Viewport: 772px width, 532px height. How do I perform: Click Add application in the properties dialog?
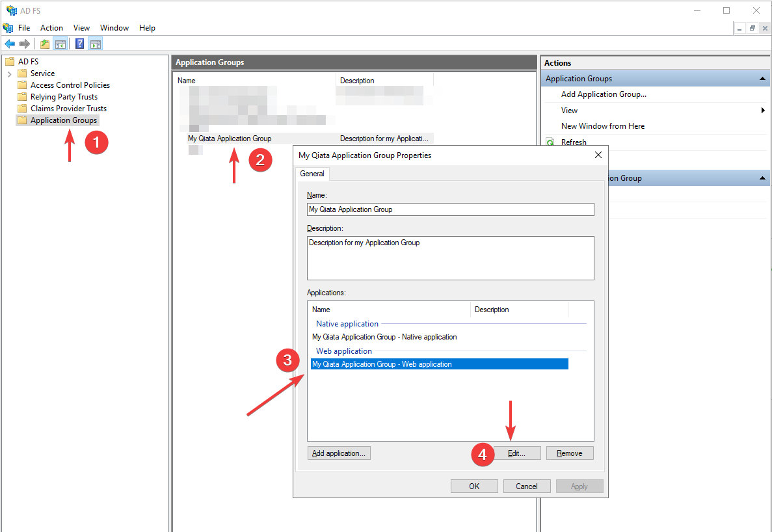339,453
